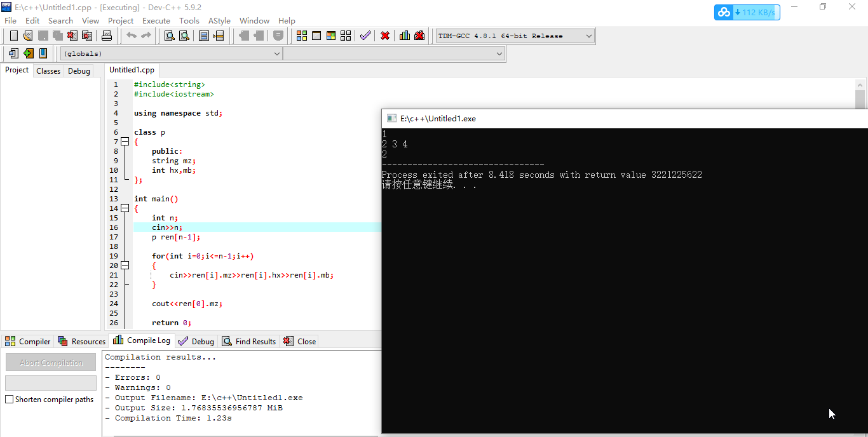This screenshot has height=437, width=868.
Task: Open the Tools menu
Action: pyautogui.click(x=189, y=20)
